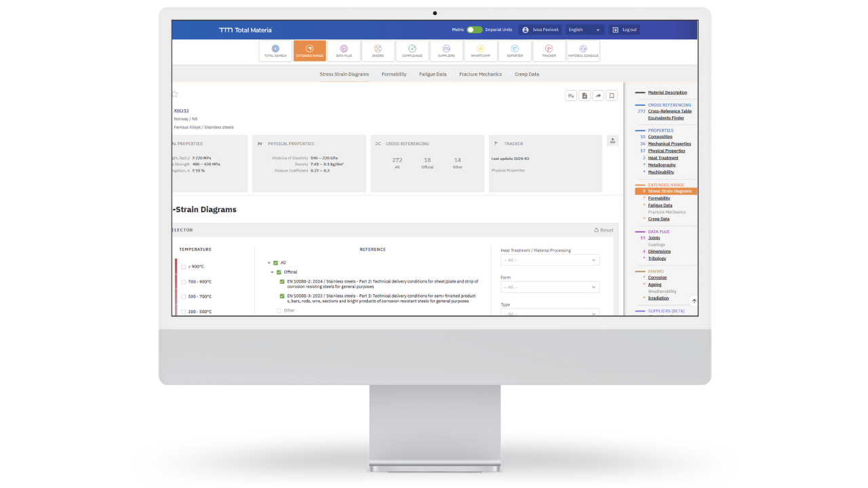Click the Log out button

click(625, 30)
